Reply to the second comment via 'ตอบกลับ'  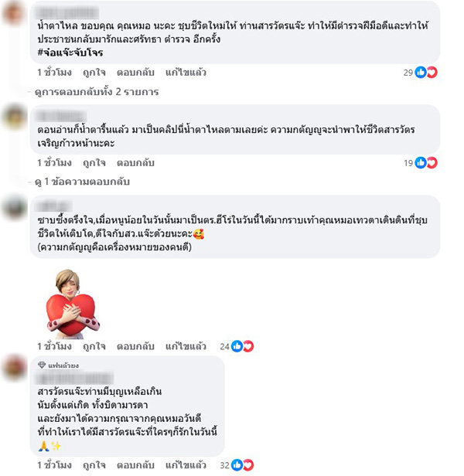(135, 163)
